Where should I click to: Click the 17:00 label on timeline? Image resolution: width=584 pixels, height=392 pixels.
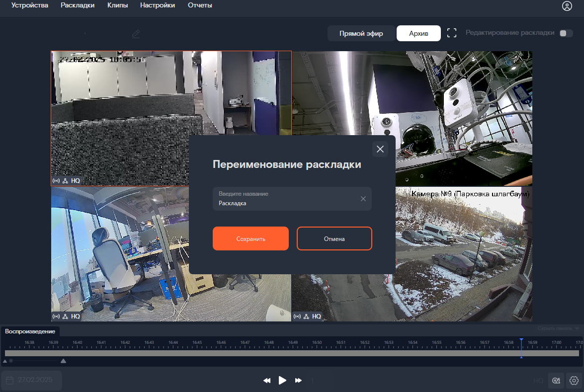click(x=557, y=342)
